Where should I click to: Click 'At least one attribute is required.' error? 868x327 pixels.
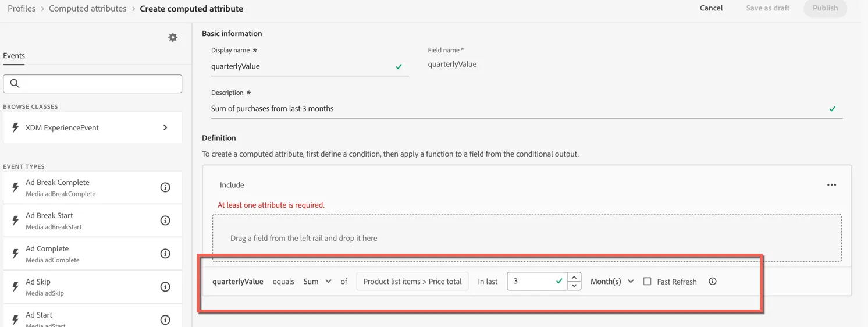pos(271,205)
